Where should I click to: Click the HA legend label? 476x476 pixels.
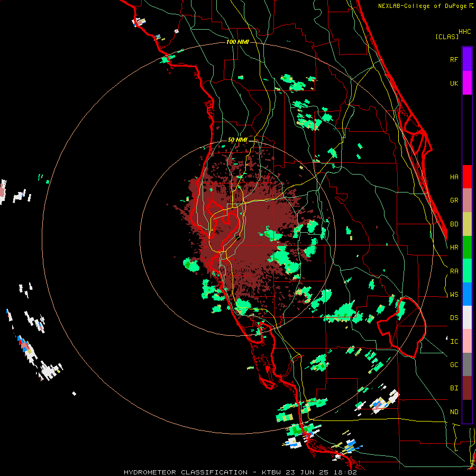[454, 177]
